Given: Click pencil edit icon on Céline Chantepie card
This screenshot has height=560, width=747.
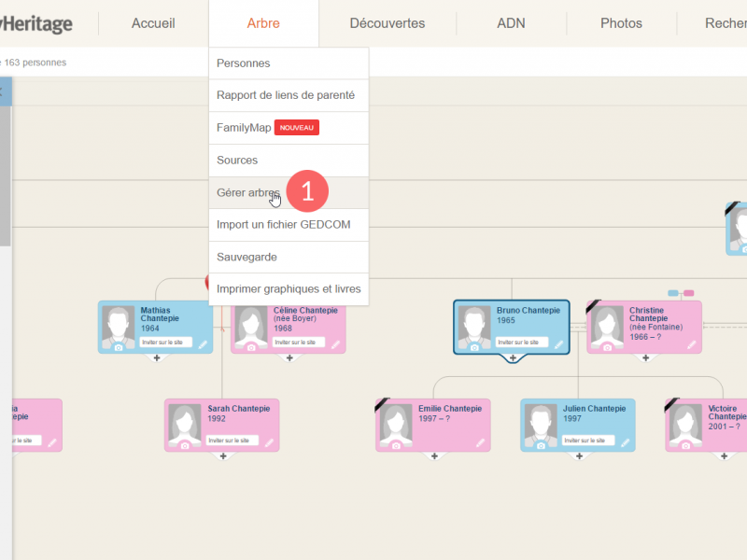Looking at the screenshot, I should point(335,344).
